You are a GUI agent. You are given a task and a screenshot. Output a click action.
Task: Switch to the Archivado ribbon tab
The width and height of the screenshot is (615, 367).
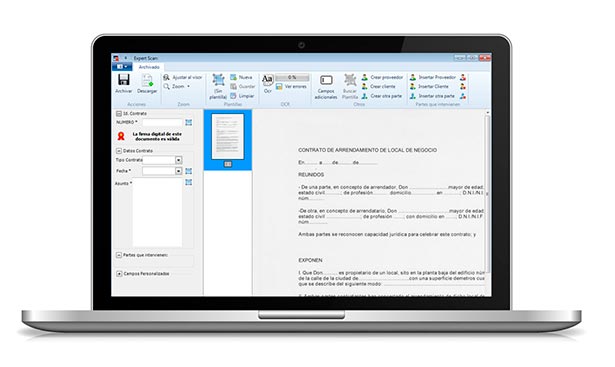coord(149,67)
